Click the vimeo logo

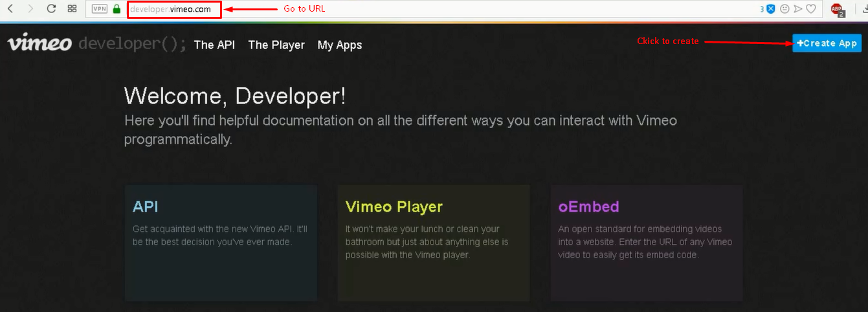pos(39,43)
